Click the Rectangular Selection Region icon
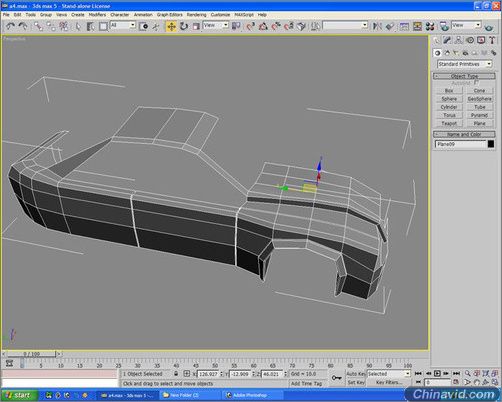The width and height of the screenshot is (502, 402). pos(103,26)
